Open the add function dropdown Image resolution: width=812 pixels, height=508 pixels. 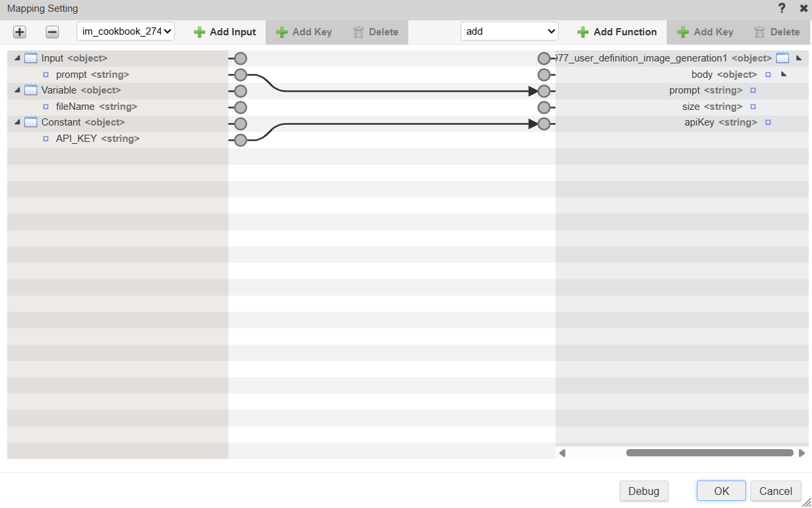(x=510, y=31)
